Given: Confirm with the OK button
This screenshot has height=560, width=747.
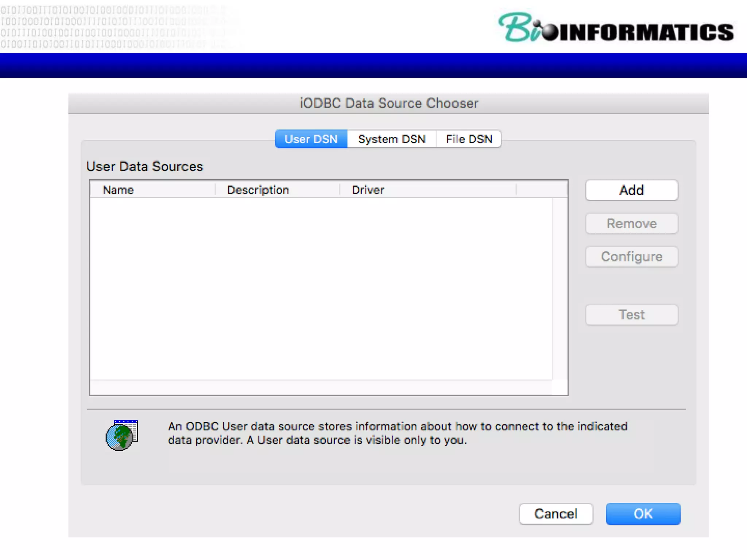Looking at the screenshot, I should [x=643, y=514].
